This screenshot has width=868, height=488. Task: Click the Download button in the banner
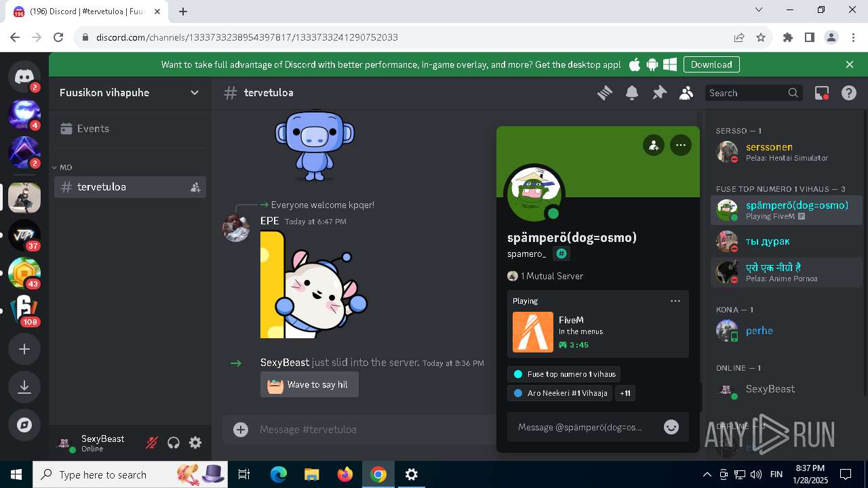click(x=711, y=64)
